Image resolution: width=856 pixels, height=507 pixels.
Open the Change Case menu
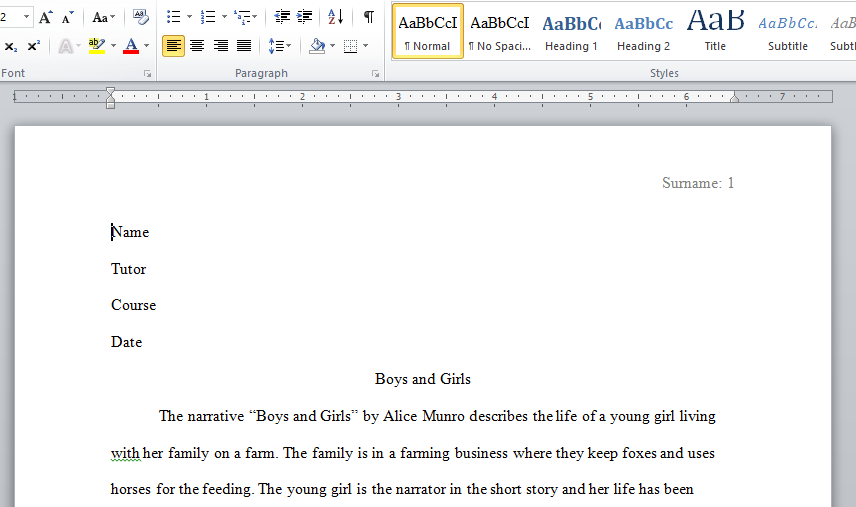coord(103,17)
